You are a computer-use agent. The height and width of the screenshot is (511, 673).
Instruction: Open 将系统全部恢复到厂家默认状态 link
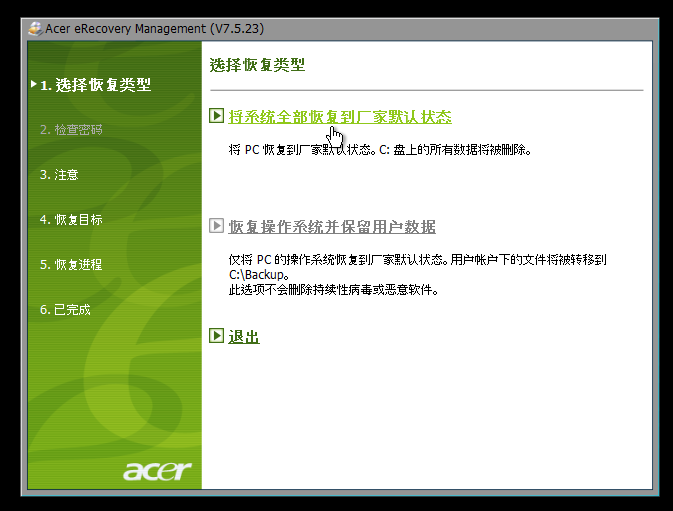(340, 117)
